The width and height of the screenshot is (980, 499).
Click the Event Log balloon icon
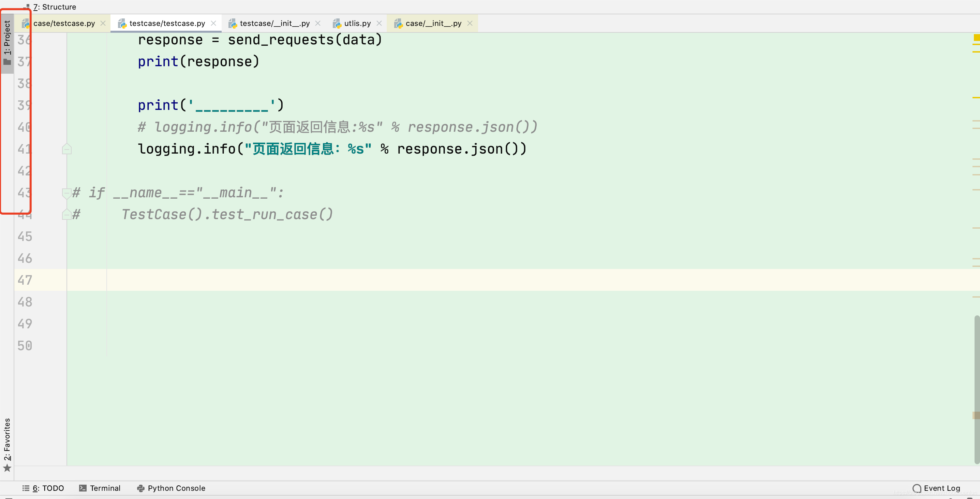click(x=917, y=488)
